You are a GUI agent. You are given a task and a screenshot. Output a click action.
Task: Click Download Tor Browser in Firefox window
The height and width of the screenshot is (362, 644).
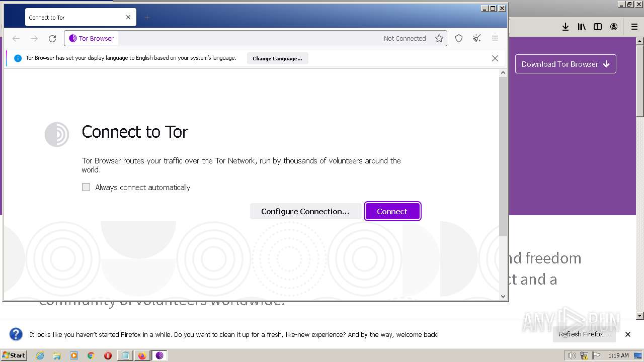[x=566, y=64]
